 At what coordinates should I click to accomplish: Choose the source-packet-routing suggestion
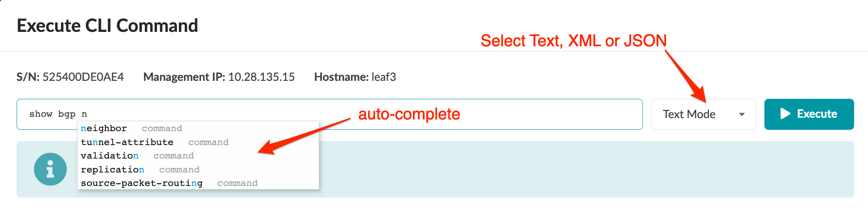142,183
